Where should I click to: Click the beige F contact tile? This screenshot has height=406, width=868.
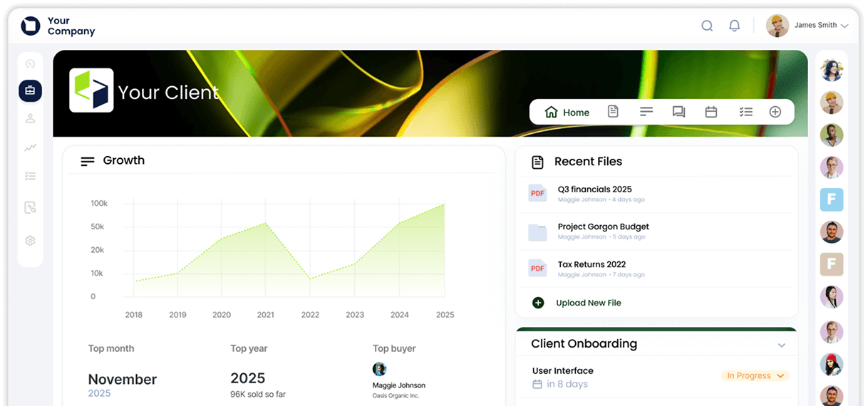point(832,264)
